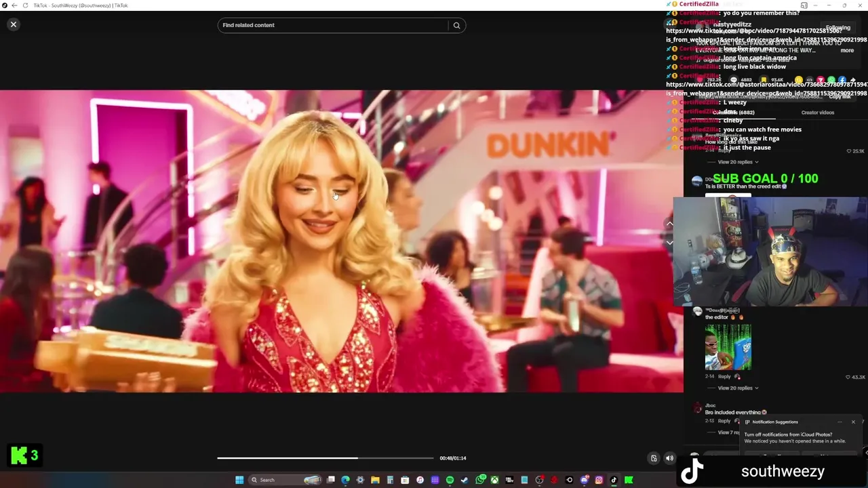Open the floating player icon beside volume
The height and width of the screenshot is (488, 868).
pos(654,458)
